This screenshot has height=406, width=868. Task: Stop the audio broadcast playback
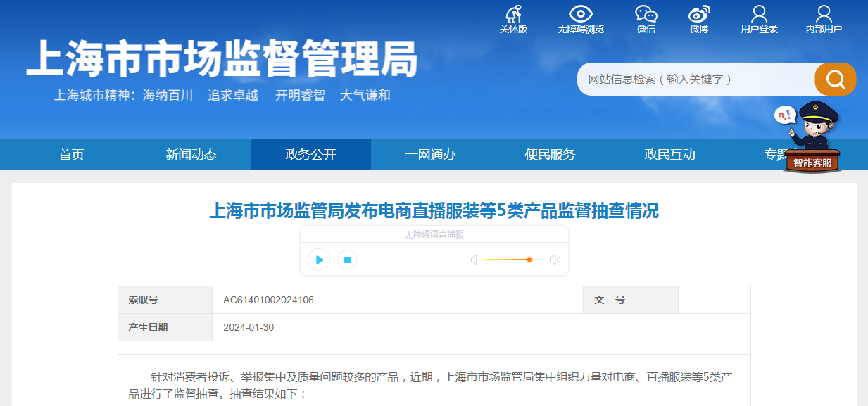click(346, 260)
